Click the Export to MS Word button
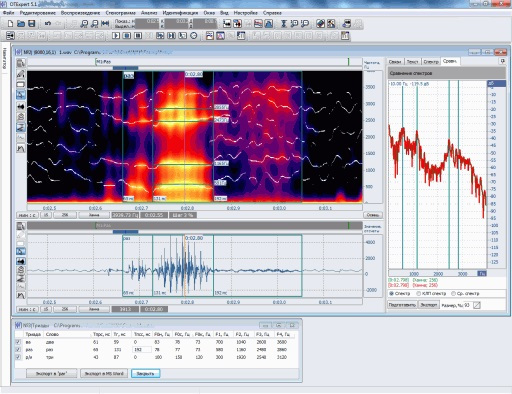 click(x=104, y=373)
